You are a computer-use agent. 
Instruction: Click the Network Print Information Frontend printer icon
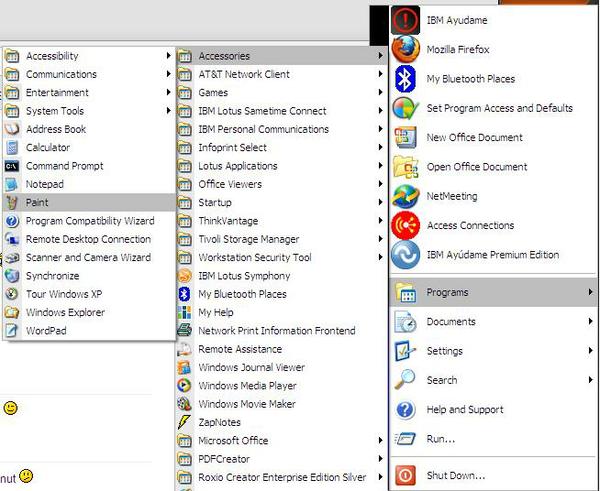pos(184,330)
